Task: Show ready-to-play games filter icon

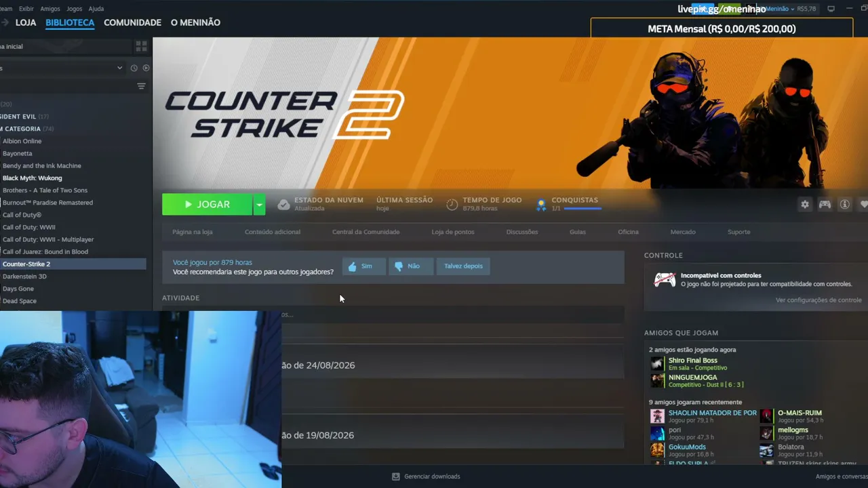Action: coord(146,68)
